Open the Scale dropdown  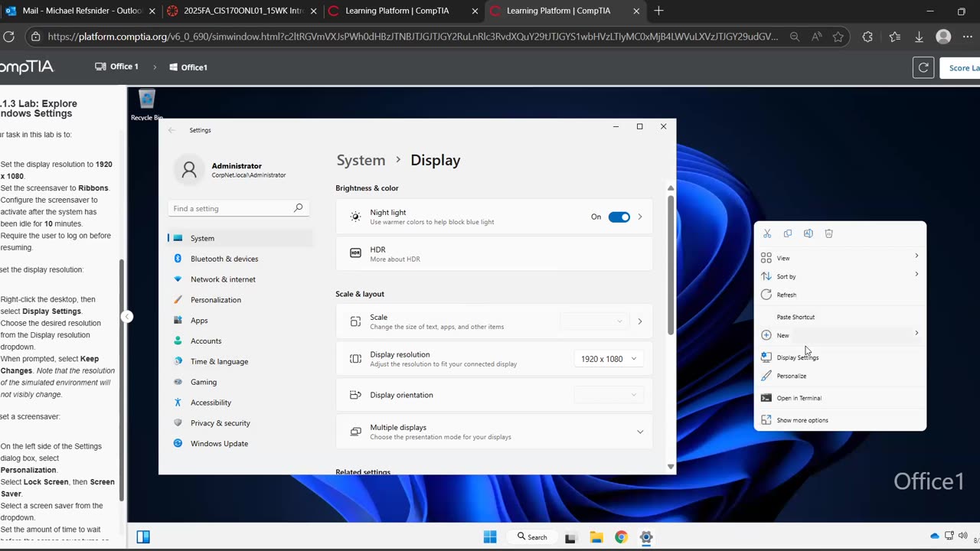594,321
